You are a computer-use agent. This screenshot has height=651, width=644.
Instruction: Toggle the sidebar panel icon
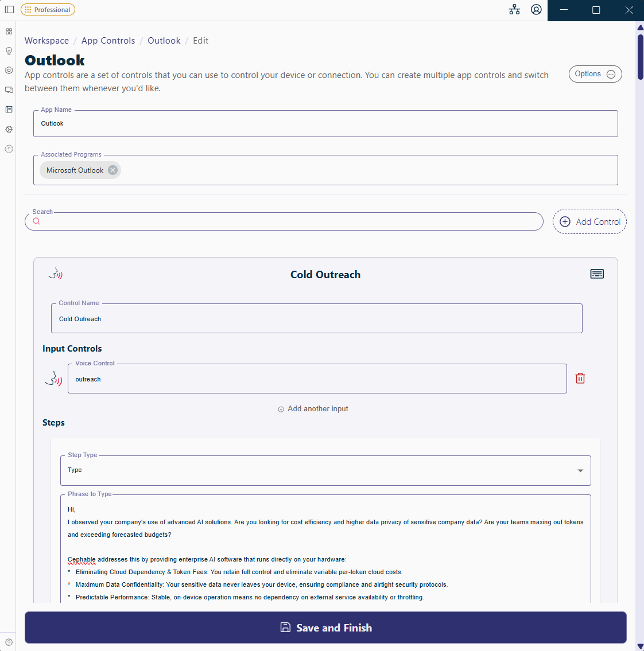point(9,10)
